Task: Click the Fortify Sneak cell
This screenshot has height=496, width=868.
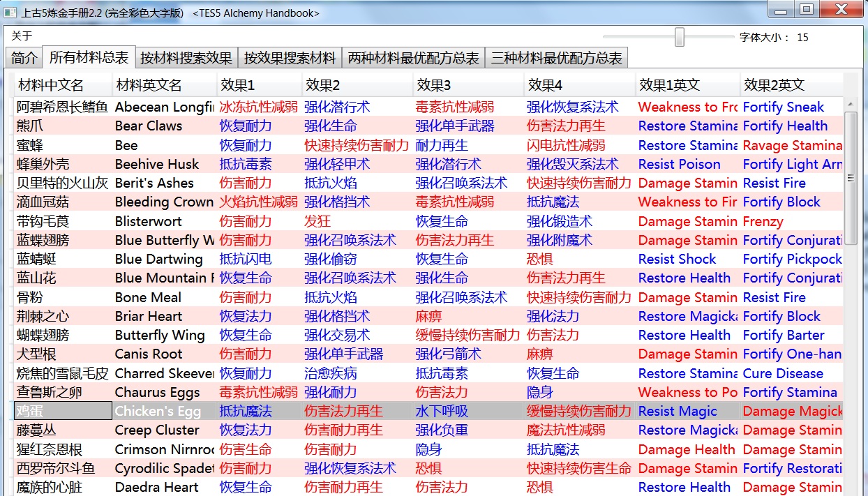Action: (792, 107)
